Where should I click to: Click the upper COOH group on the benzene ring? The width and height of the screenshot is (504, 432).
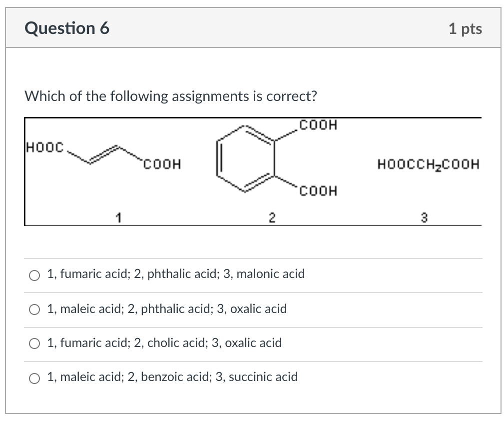[x=318, y=125]
